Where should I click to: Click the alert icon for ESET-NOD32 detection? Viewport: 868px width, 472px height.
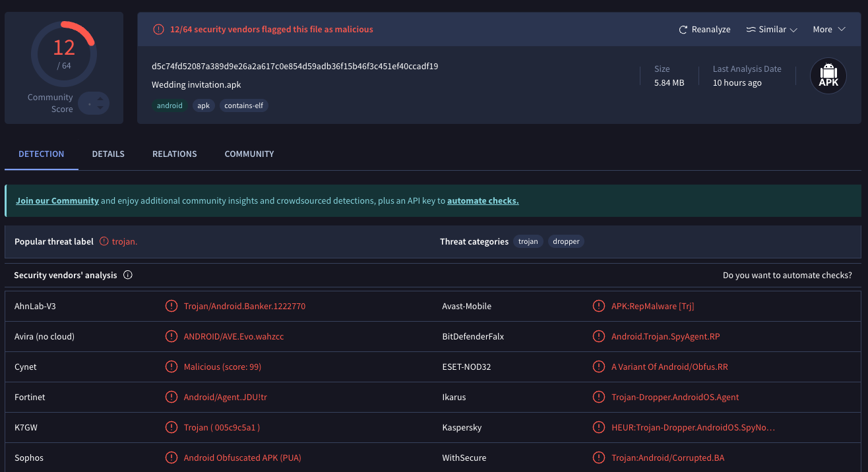point(599,367)
